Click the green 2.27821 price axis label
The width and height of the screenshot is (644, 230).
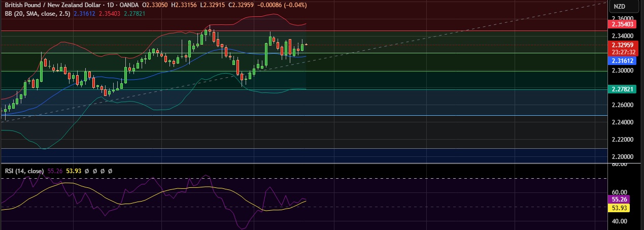(x=623, y=89)
